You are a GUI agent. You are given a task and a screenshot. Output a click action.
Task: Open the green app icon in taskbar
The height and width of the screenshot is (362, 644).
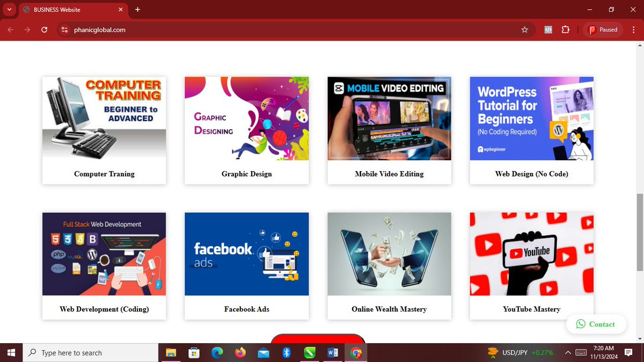tap(309, 353)
